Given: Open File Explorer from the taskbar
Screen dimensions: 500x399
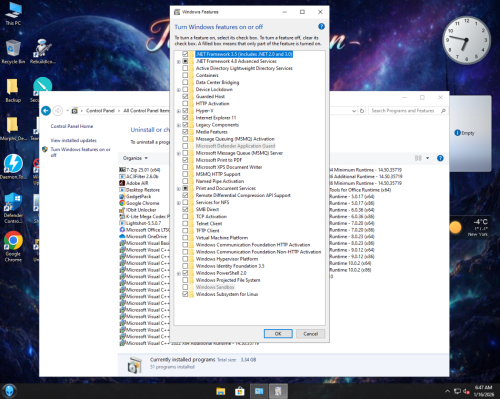Looking at the screenshot, I should (x=220, y=391).
